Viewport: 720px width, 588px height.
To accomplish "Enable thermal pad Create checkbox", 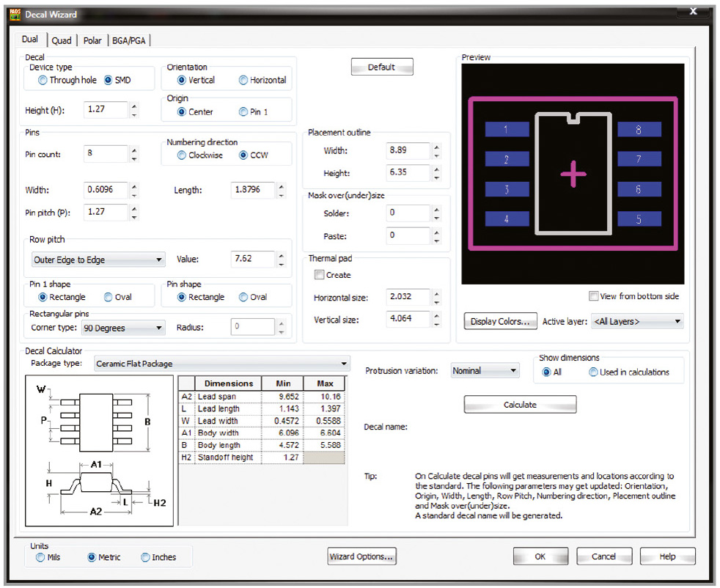I will point(319,275).
